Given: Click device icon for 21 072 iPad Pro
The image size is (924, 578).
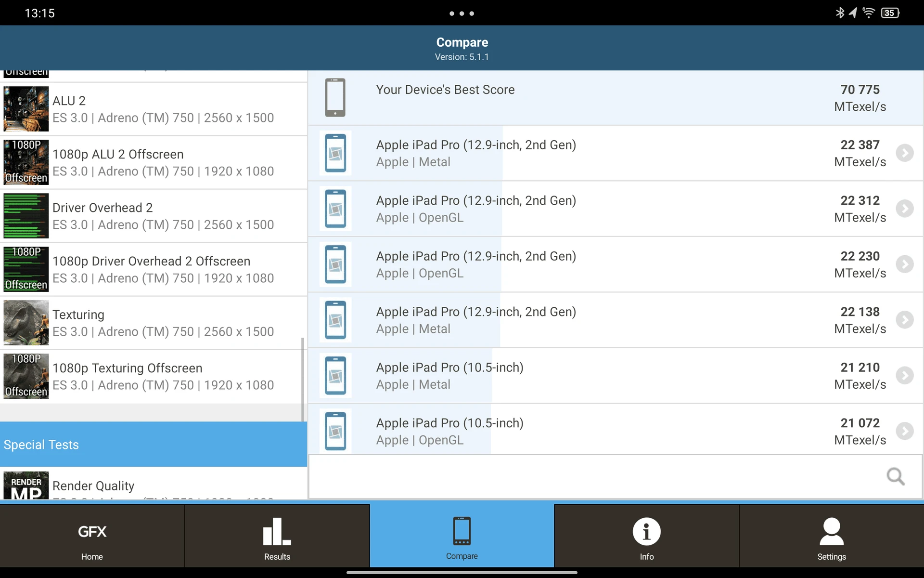Looking at the screenshot, I should click(x=335, y=431).
